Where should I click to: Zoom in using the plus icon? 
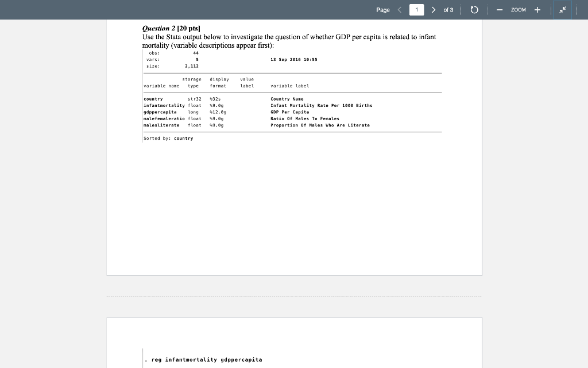537,10
